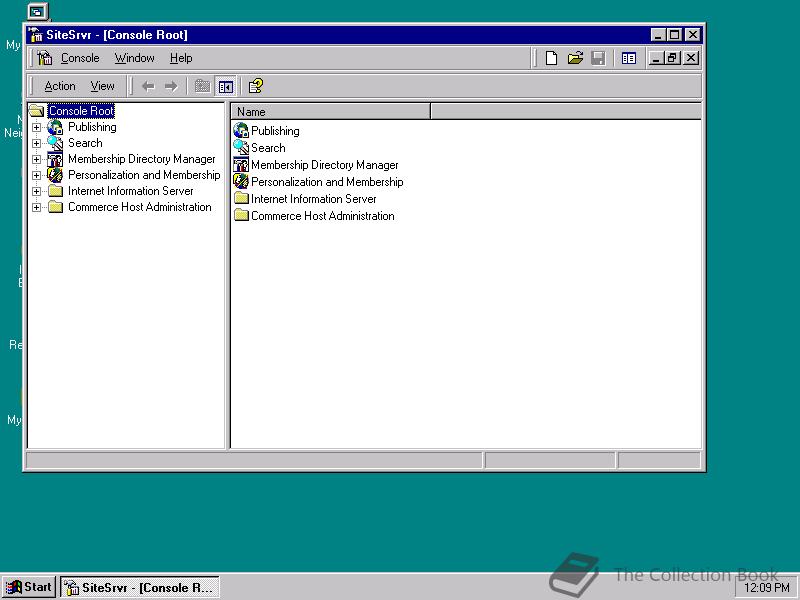Click the New window icon in toolbar
Image resolution: width=800 pixels, height=600 pixels.
[629, 58]
